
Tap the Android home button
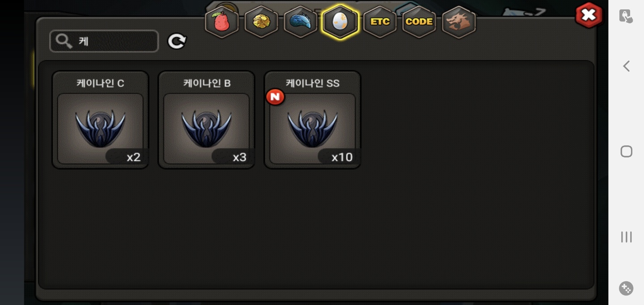coord(627,152)
